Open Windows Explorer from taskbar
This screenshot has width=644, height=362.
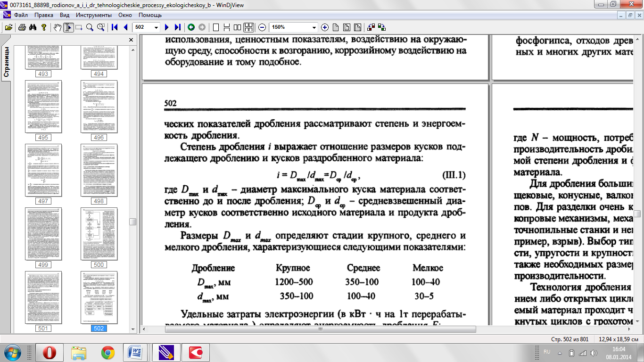click(x=78, y=352)
